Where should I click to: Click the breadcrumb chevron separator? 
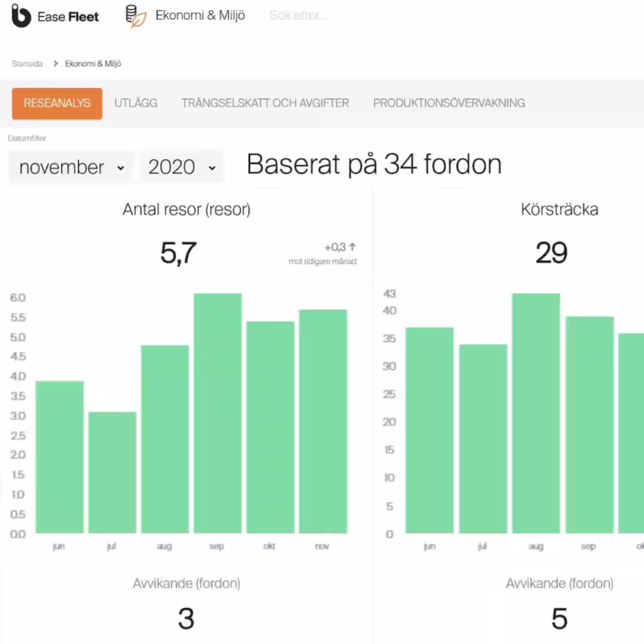pyautogui.click(x=55, y=64)
